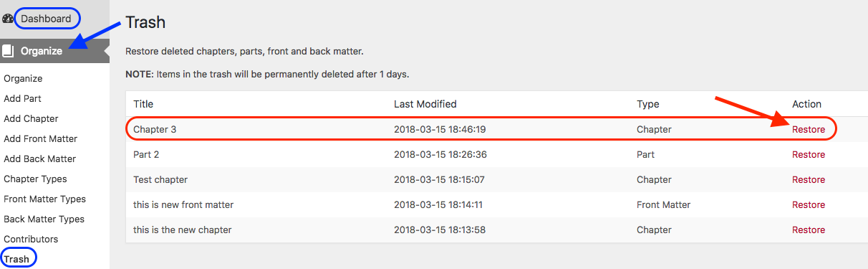Open the Organize section in sidebar
Viewport: 868px width, 269px height.
41,51
